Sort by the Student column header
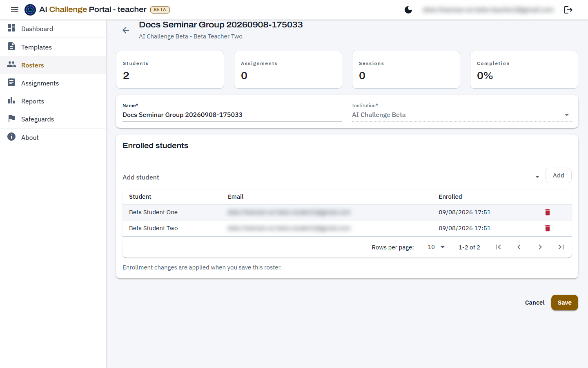The height and width of the screenshot is (368, 588). tap(140, 197)
